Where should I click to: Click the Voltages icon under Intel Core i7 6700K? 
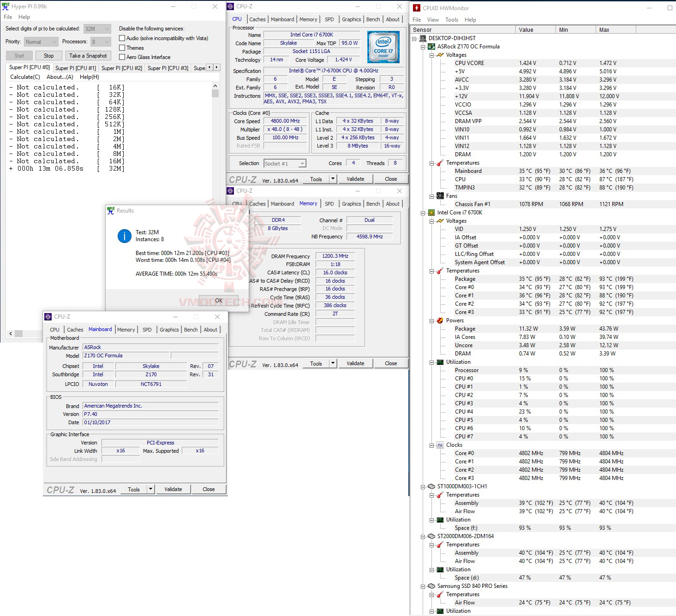coord(440,221)
